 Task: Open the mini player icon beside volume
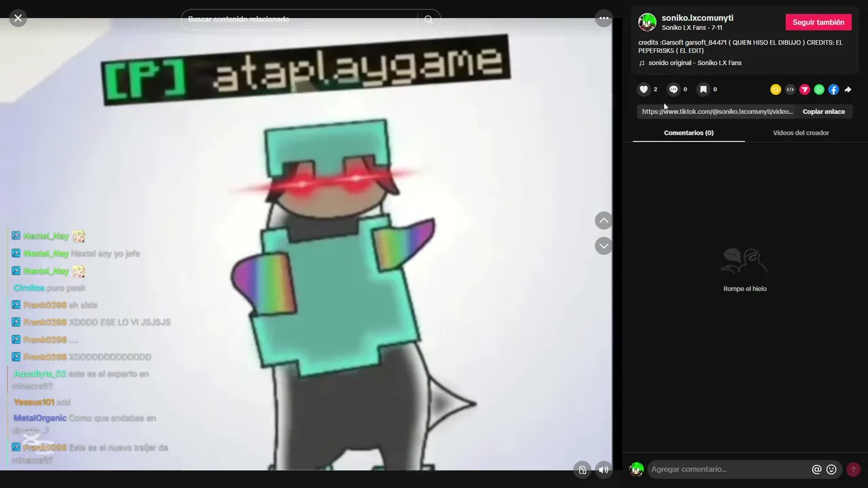(x=582, y=470)
